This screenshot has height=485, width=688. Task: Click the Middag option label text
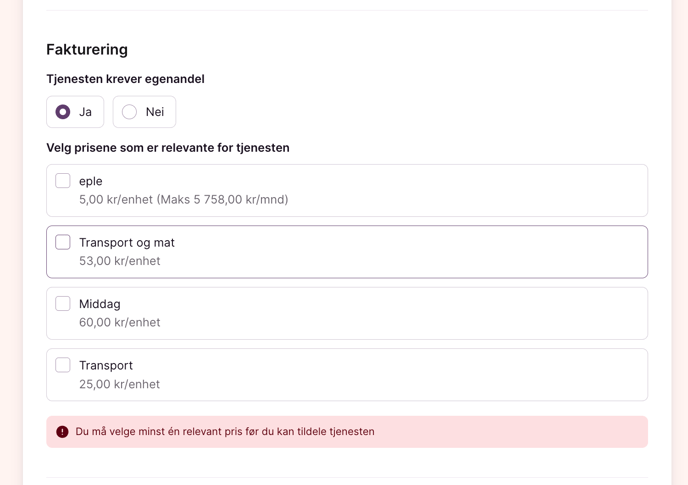pos(100,304)
